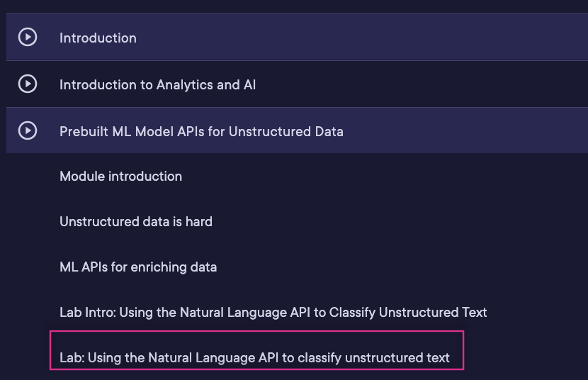The height and width of the screenshot is (380, 588).
Task: Start the Analytics and AI section playback
Action: pyautogui.click(x=28, y=84)
